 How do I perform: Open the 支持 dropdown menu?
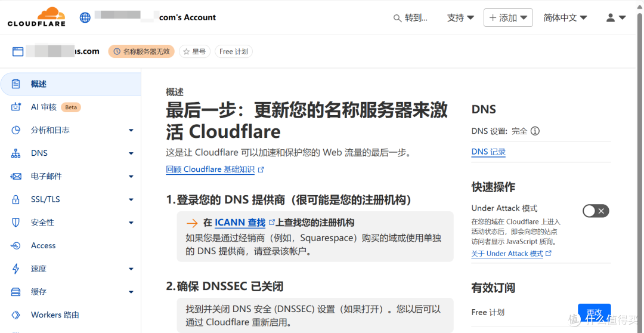(x=460, y=18)
